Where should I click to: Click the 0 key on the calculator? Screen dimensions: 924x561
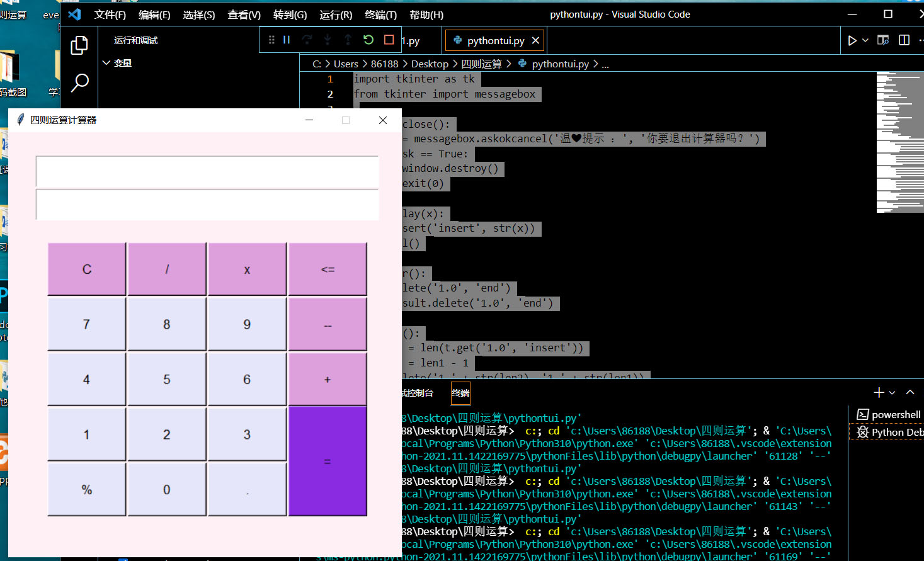click(167, 489)
